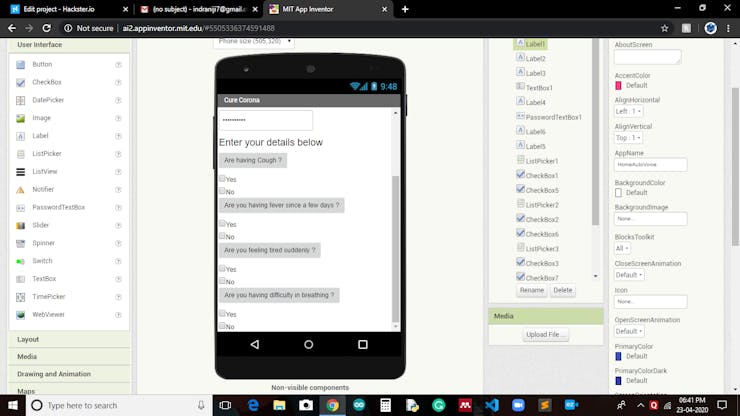Open the AlignHorizontal dropdown
The height and width of the screenshot is (416, 740).
tap(628, 111)
